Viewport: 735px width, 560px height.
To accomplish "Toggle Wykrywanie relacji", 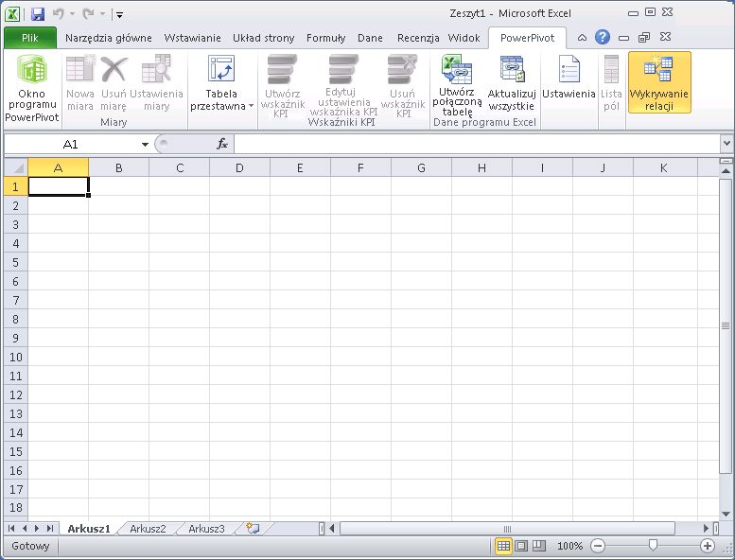I will click(x=659, y=82).
